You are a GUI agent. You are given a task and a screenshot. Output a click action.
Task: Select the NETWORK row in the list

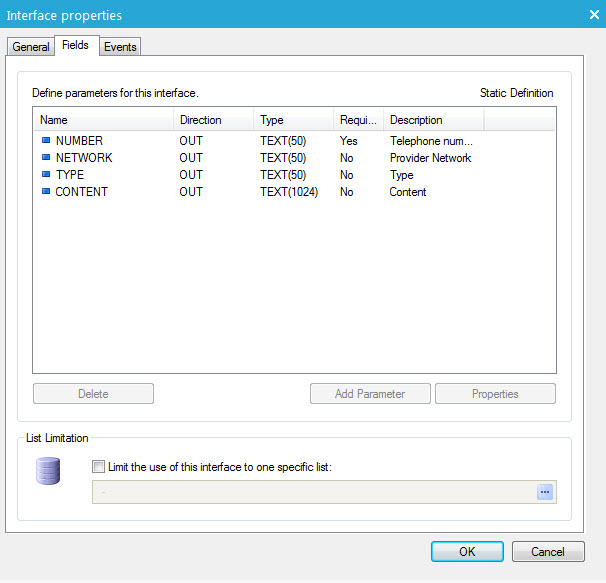[84, 158]
